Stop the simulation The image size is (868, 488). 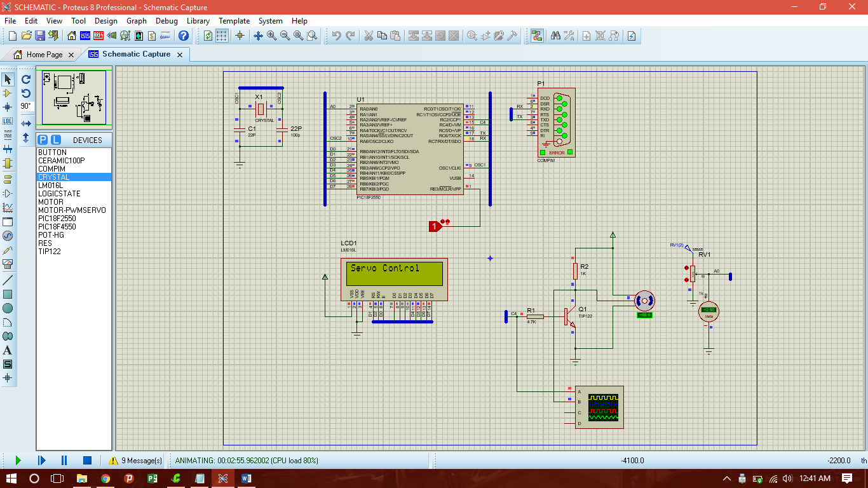click(x=88, y=460)
